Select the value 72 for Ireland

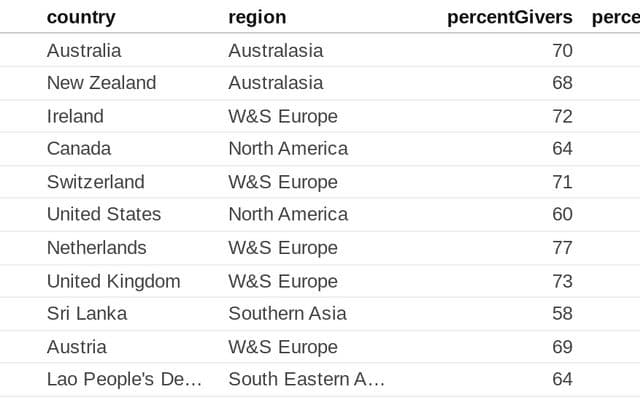(x=562, y=116)
